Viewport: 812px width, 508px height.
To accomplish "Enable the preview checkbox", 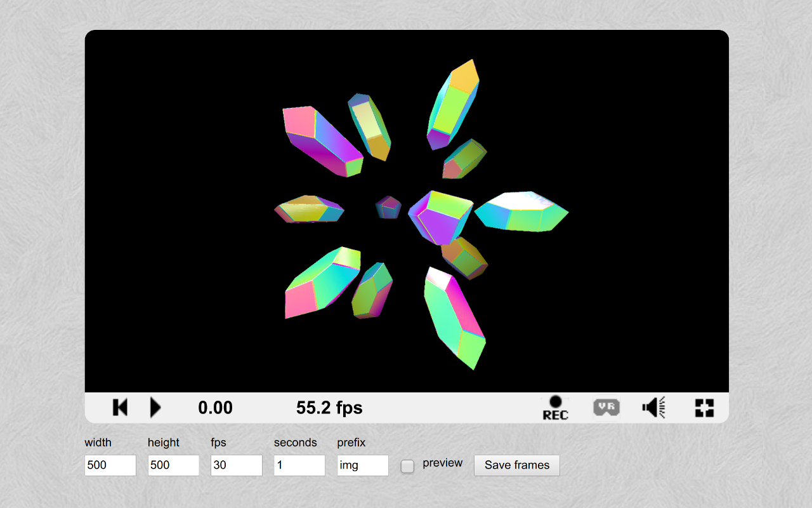I will (x=407, y=466).
